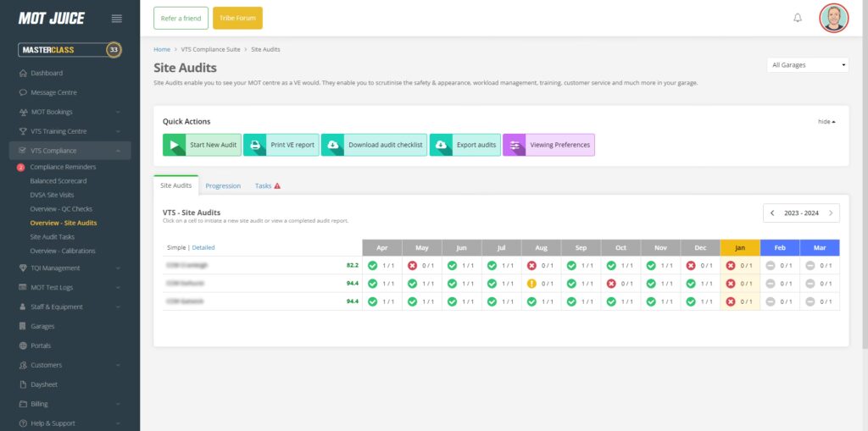The height and width of the screenshot is (431, 868).
Task: Go to previous year range arrow
Action: pos(772,213)
